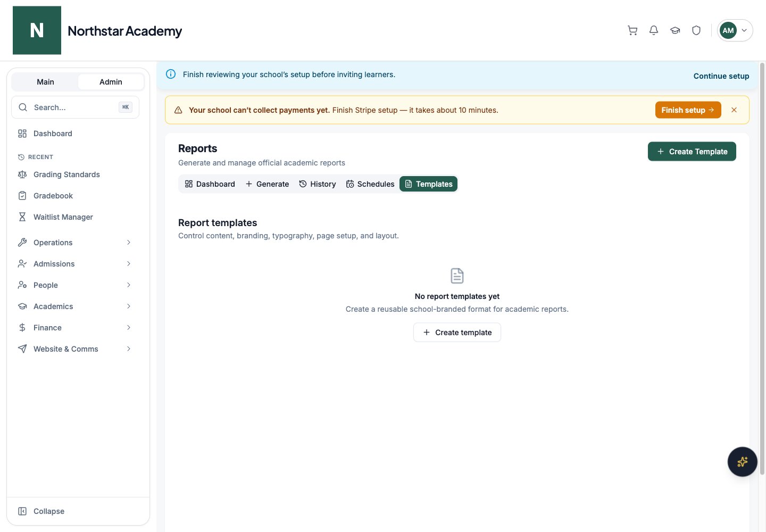Click the green Create Template button

[692, 152]
